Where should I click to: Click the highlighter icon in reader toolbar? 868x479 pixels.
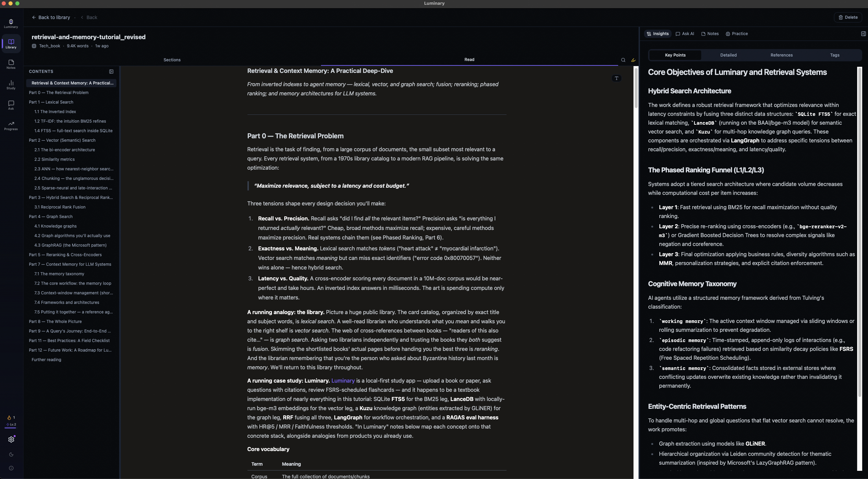(x=633, y=60)
